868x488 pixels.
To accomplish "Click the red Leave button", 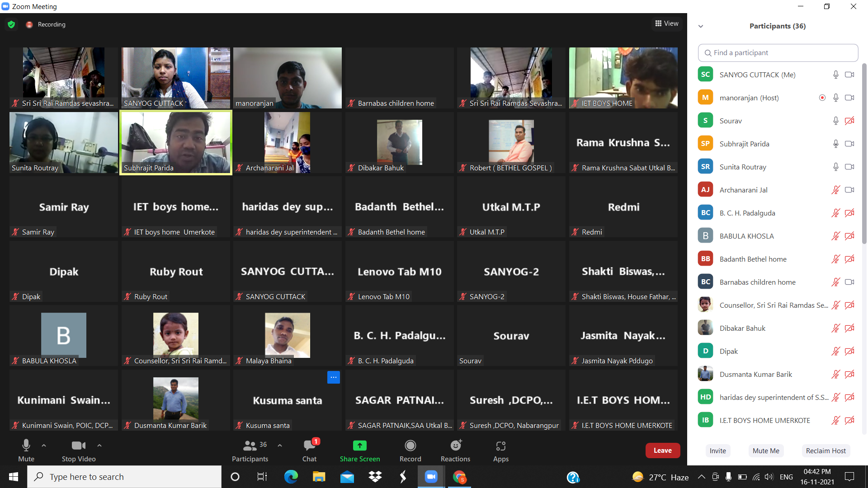I will click(x=662, y=450).
